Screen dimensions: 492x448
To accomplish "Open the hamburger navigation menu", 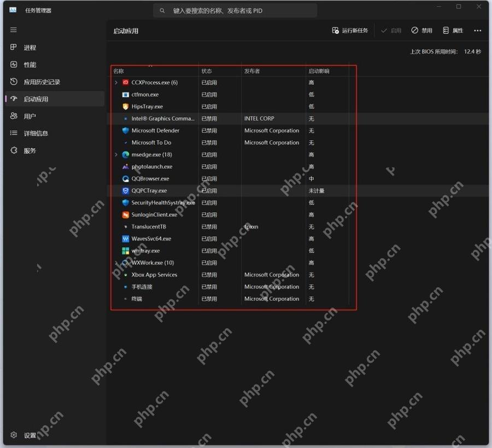I will [14, 30].
